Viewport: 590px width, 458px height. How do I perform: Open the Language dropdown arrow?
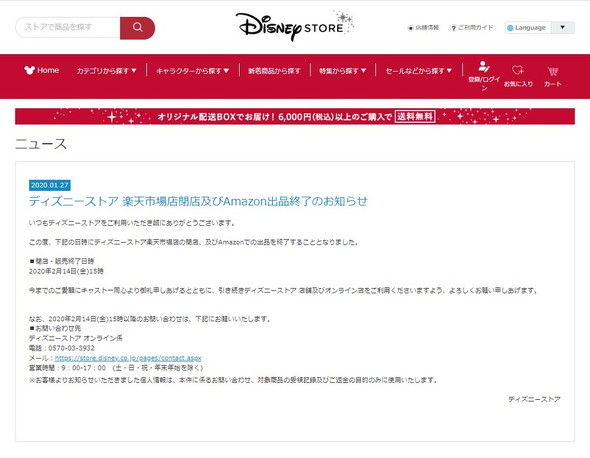(563, 27)
